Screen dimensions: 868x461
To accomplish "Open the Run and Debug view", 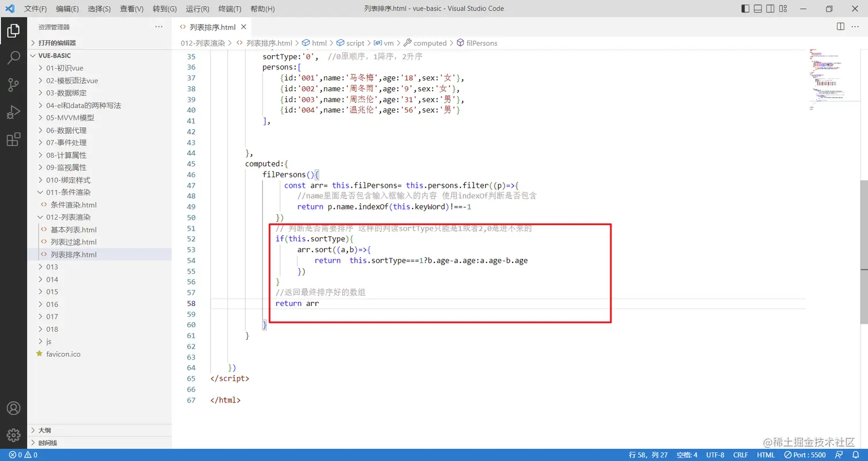I will click(x=13, y=113).
